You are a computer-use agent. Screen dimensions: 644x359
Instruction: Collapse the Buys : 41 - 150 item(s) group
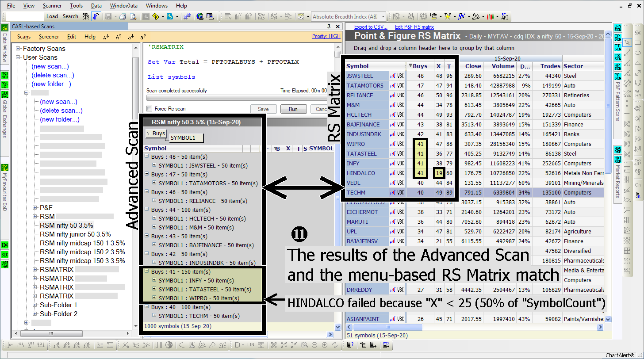(147, 272)
